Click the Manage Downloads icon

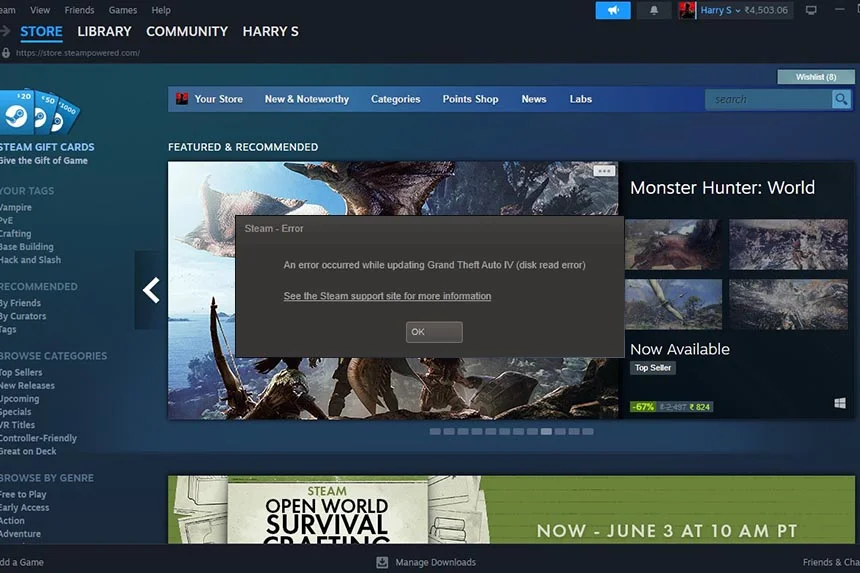pos(382,562)
